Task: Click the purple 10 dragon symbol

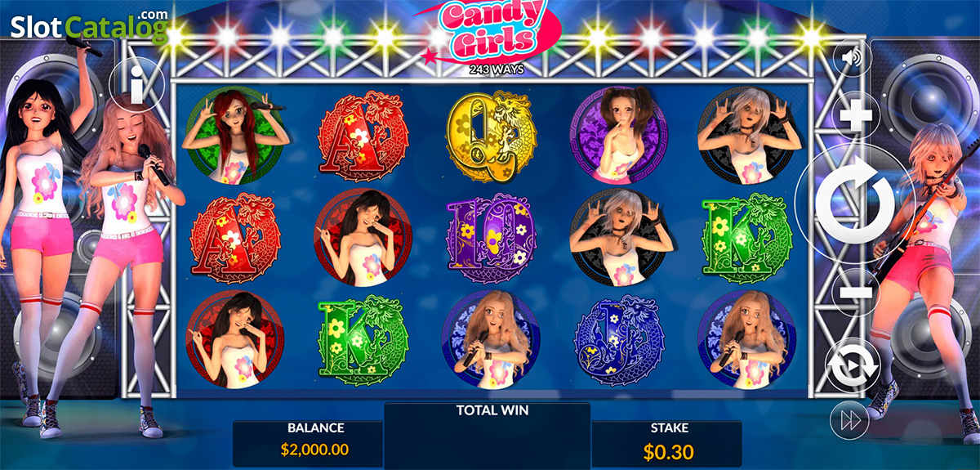Action: (491, 237)
